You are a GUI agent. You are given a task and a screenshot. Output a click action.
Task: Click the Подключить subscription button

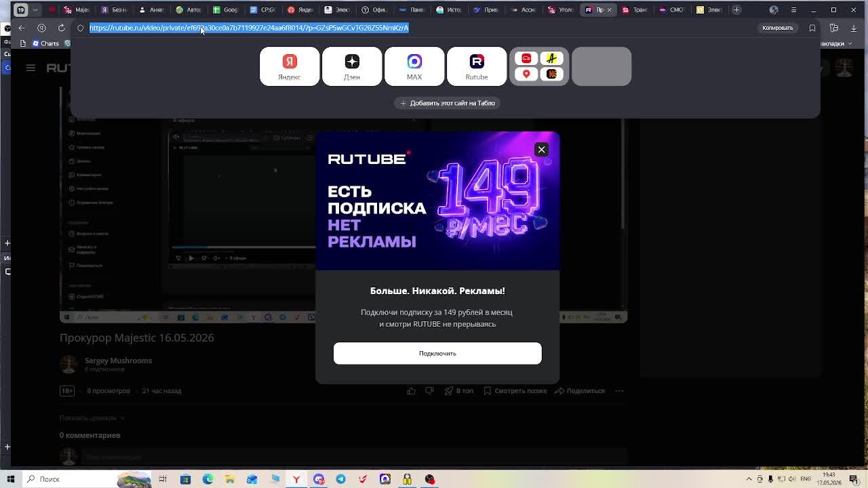437,353
